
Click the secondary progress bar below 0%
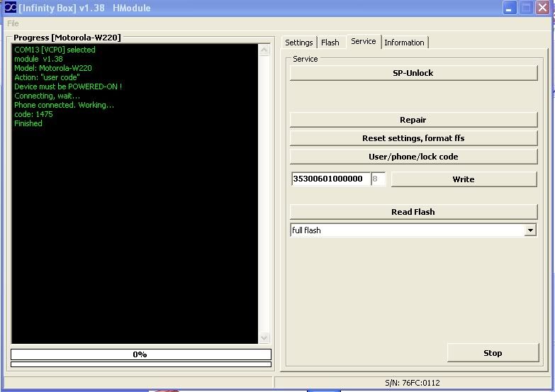tap(141, 364)
